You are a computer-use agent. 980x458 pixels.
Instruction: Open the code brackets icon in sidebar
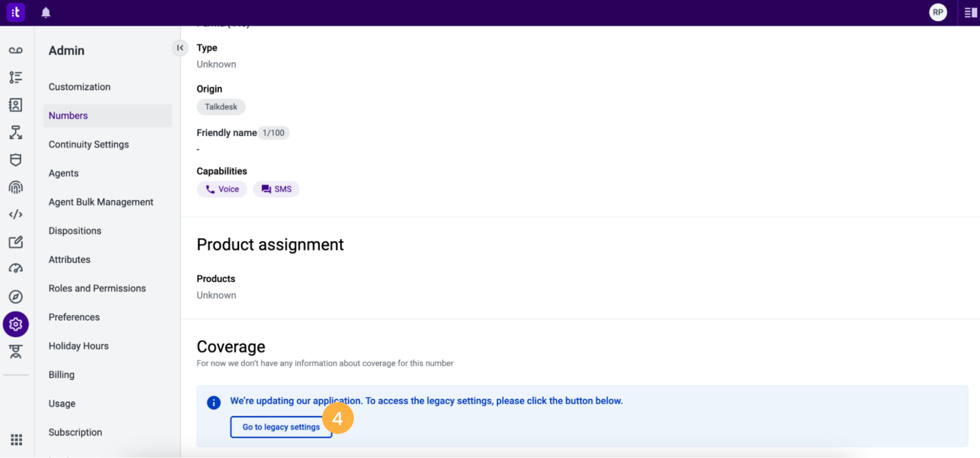16,214
